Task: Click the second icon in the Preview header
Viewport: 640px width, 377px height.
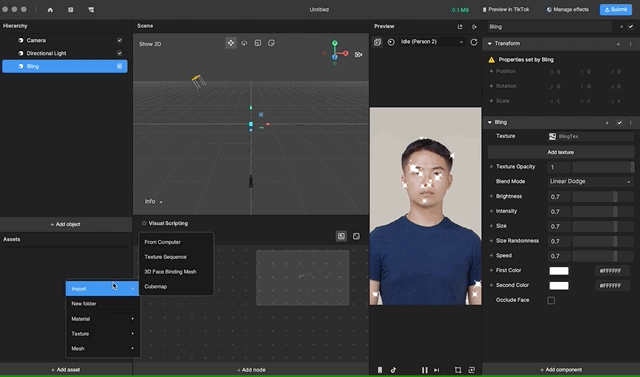Action: tap(474, 27)
